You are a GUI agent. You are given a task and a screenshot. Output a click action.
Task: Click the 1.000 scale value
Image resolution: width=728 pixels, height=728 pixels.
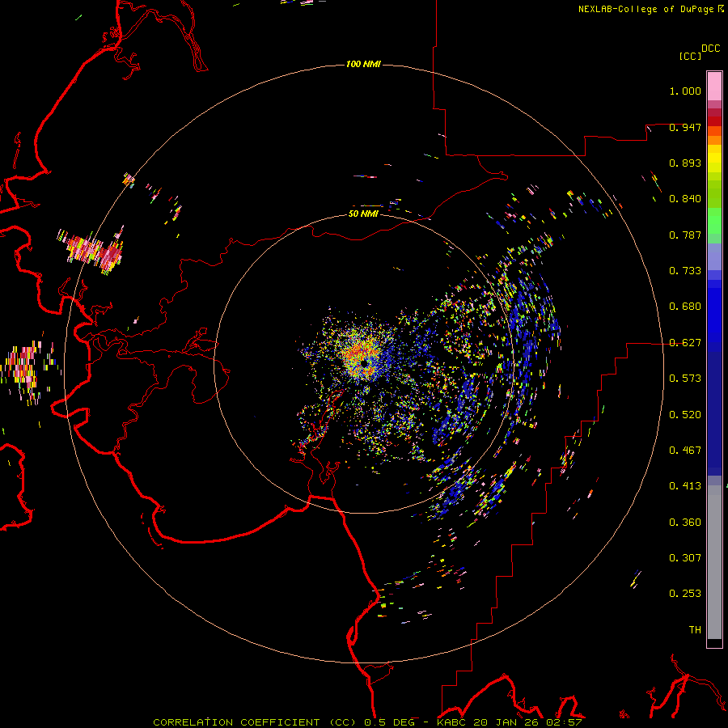click(685, 91)
